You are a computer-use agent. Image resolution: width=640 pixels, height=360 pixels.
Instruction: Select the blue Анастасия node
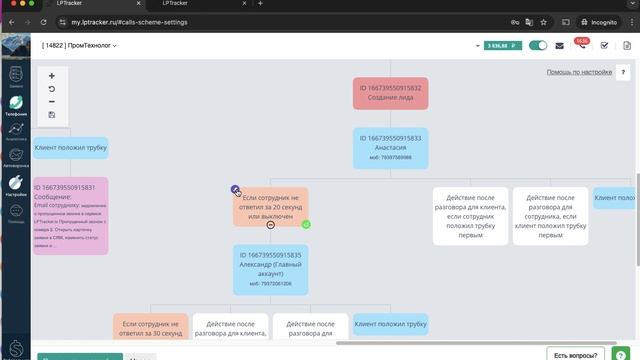click(x=391, y=148)
